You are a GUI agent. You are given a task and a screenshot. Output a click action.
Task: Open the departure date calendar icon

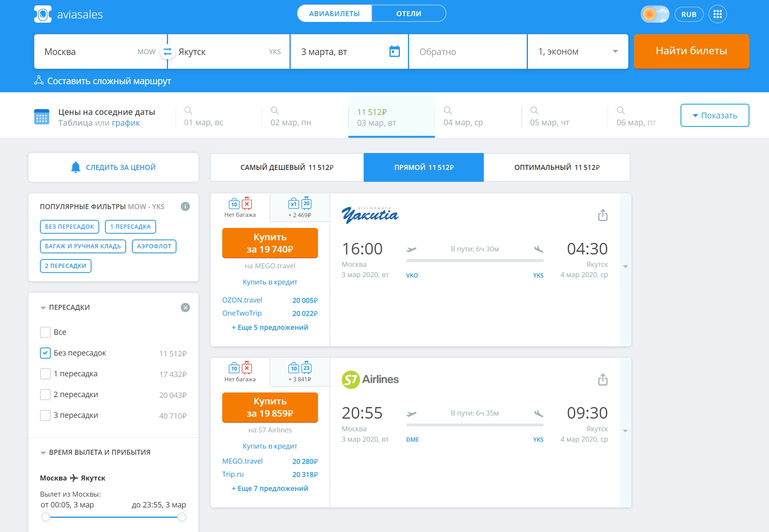[x=394, y=51]
